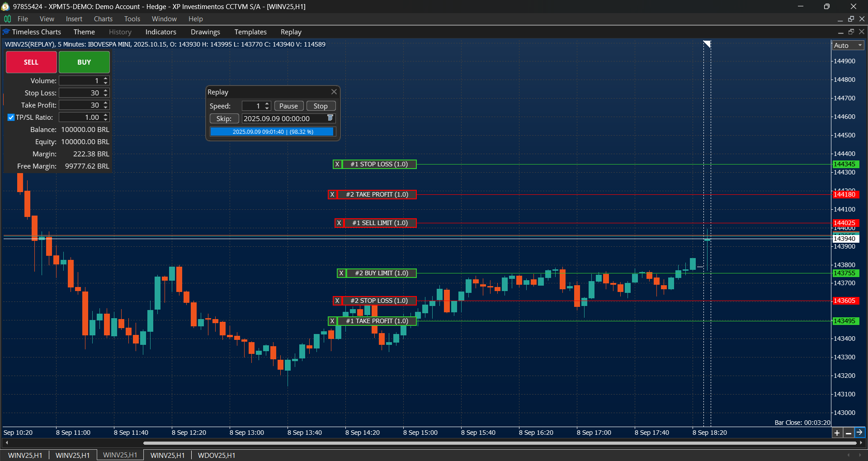Screen dimensions: 868x461
Task: Select the scroll-to-latest-bar arrow icon
Action: (860, 433)
